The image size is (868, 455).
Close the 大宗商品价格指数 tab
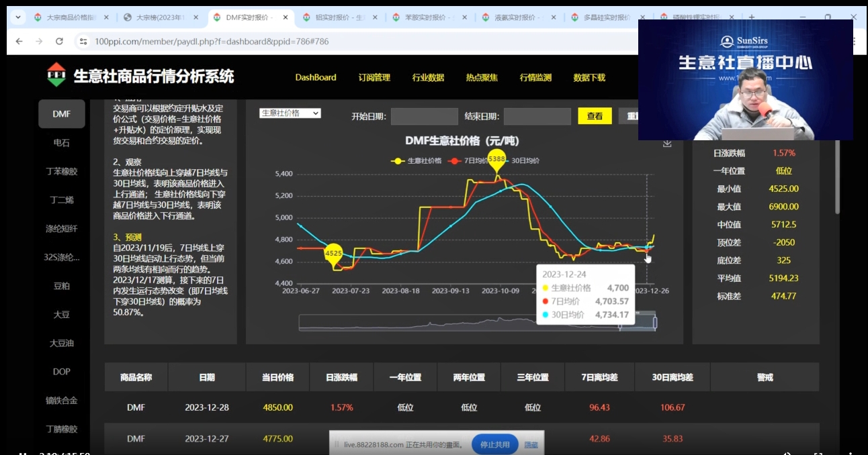107,17
